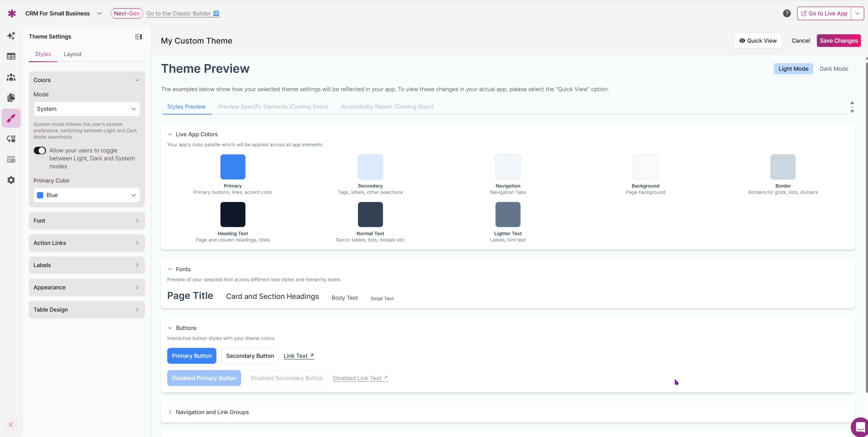Collapse the Theme Settings panel icon
Screen dimensions: 868x437
coord(138,37)
